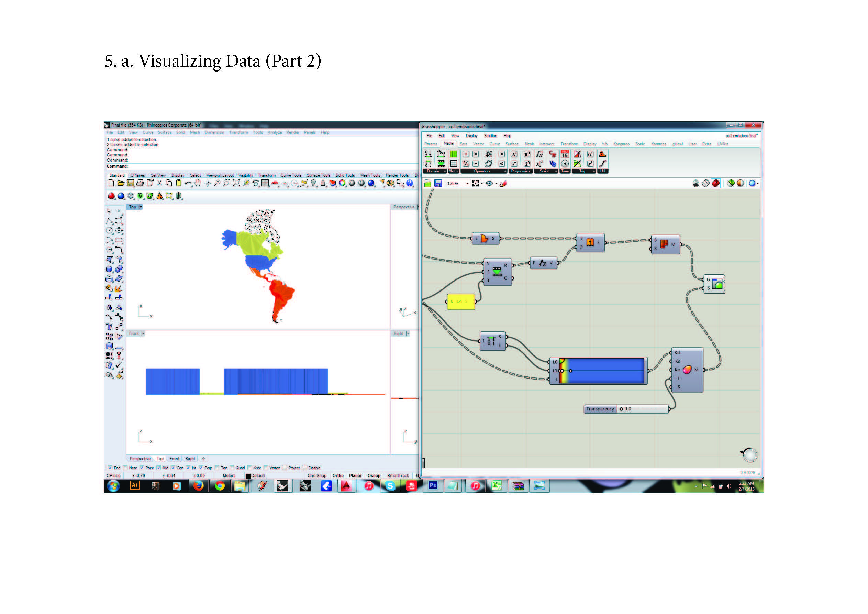Uncheck the End object snap
Screen dimensions: 868x614
110,468
